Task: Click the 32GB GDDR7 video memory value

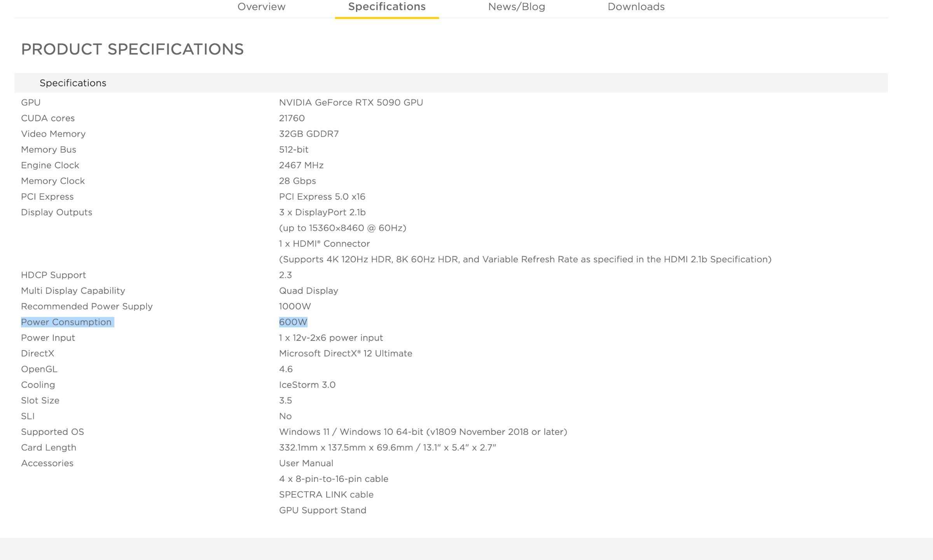Action: pos(309,134)
